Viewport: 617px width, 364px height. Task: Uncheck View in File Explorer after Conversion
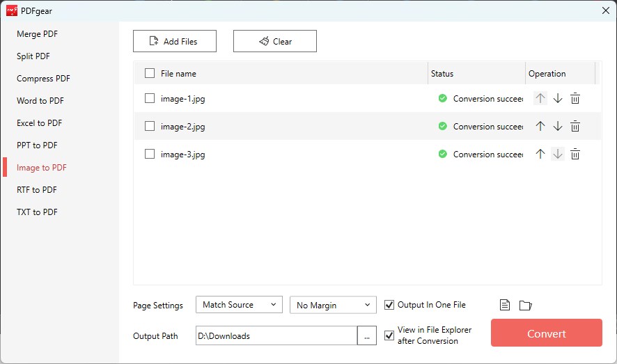click(x=389, y=335)
